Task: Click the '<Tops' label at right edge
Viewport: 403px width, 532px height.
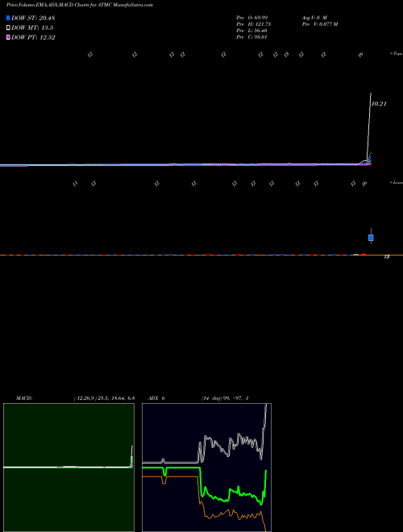Action: [396, 54]
